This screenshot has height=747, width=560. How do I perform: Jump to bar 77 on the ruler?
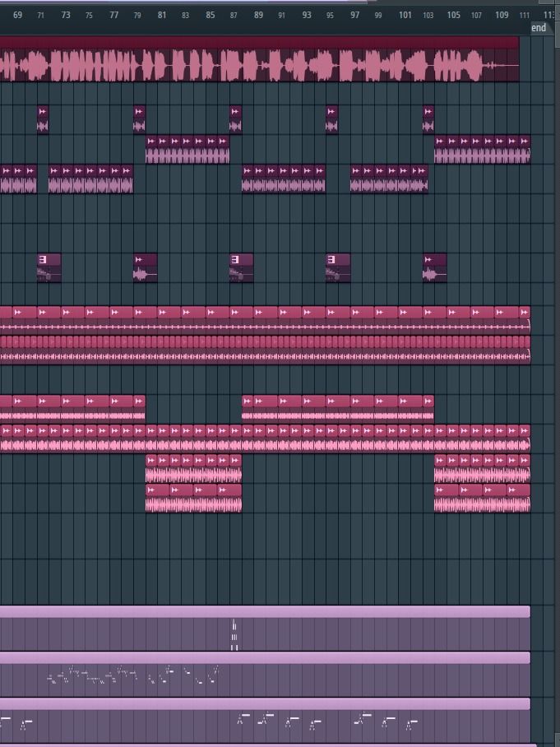[x=113, y=15]
